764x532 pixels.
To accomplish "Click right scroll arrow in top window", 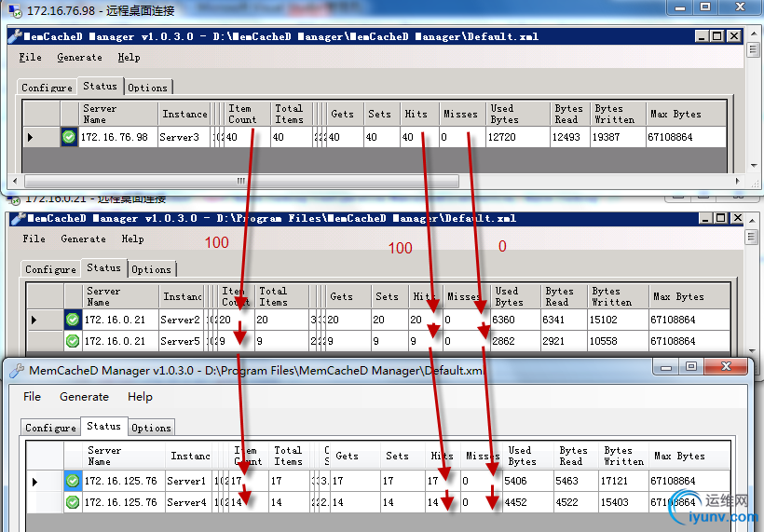I will [738, 182].
